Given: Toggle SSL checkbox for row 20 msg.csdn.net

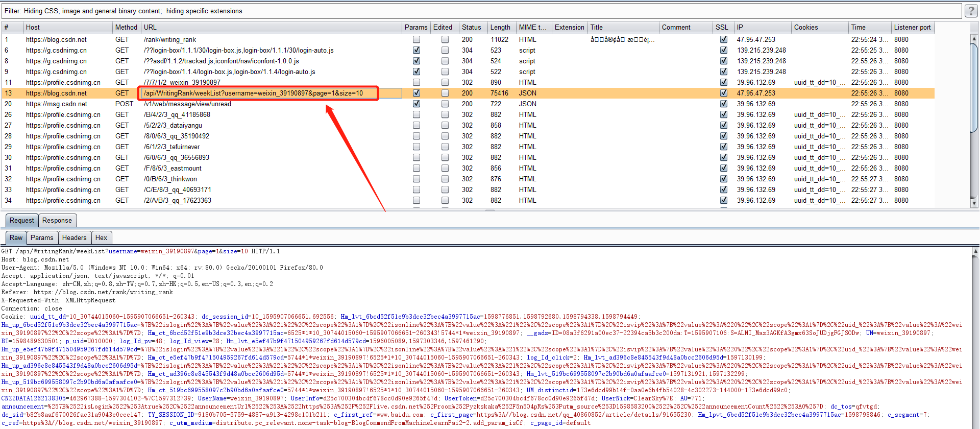Looking at the screenshot, I should [x=723, y=104].
